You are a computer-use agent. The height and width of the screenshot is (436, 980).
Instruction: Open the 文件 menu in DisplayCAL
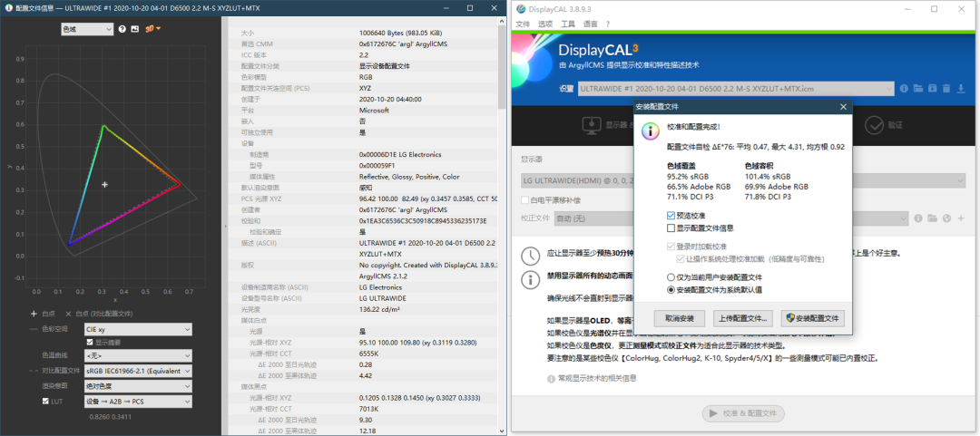(x=523, y=24)
